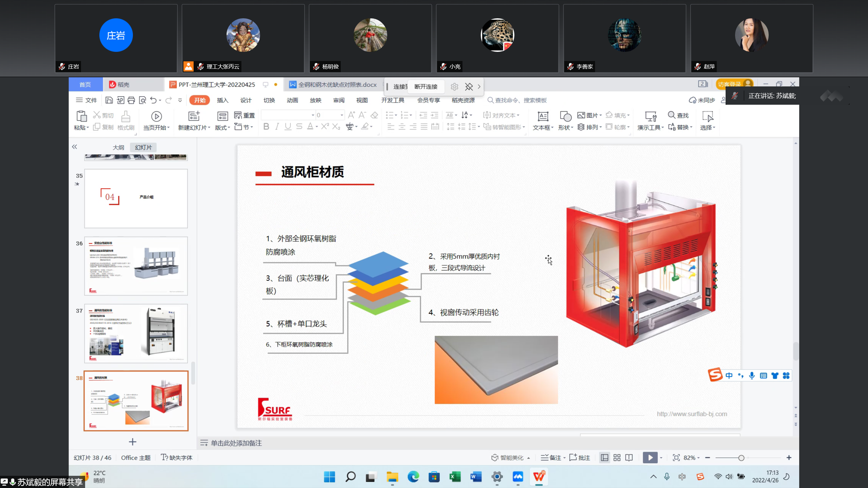Click the Shapes icon
868x488 pixels.
click(565, 116)
